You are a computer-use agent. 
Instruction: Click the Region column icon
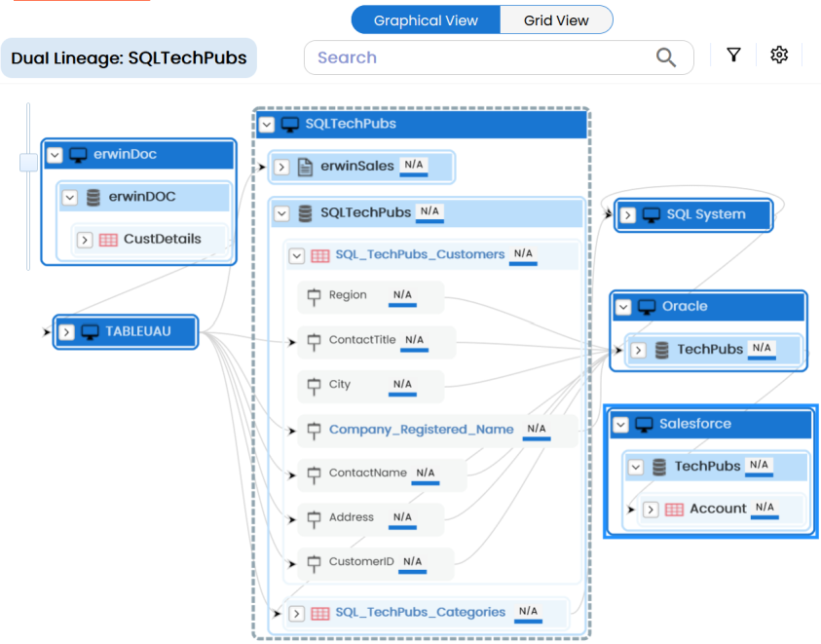314,296
